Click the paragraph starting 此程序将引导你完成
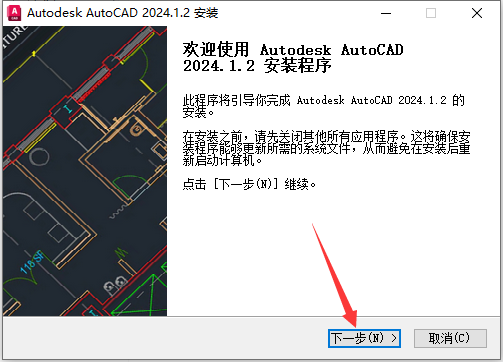503x362 pixels. click(323, 106)
